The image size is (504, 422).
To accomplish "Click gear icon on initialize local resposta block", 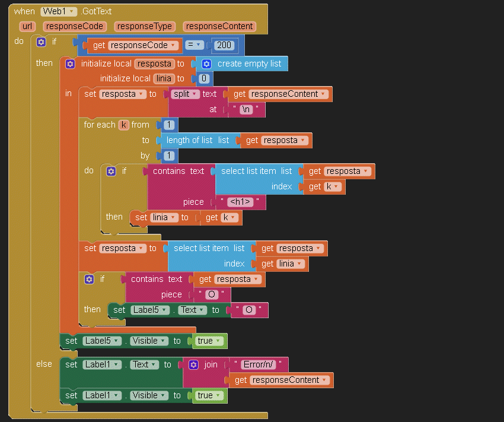I will (70, 64).
